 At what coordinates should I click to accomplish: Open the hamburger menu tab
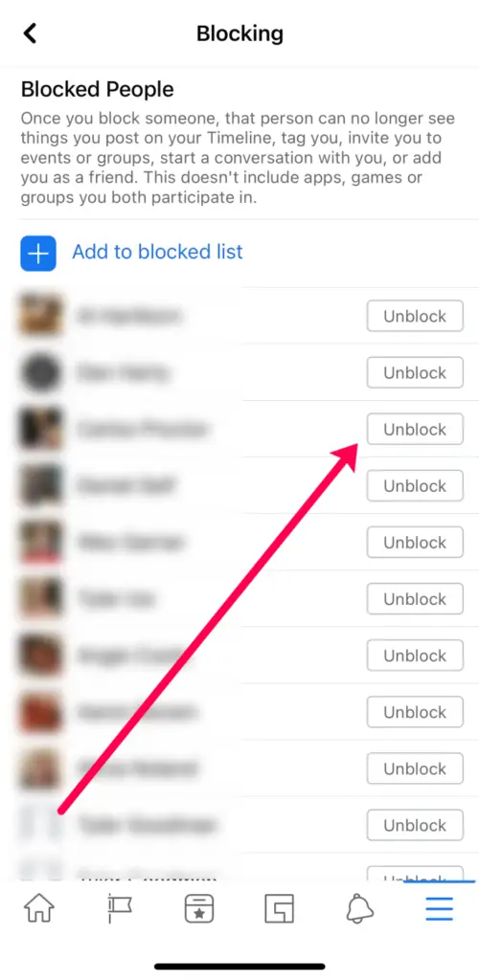(x=440, y=909)
